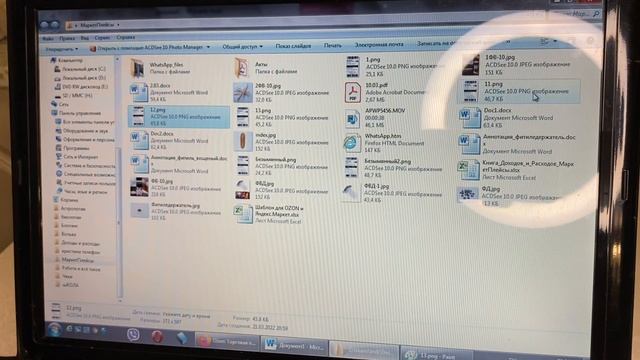Open the address bar folder dropdown arrow
640x360 pixels.
118,25
